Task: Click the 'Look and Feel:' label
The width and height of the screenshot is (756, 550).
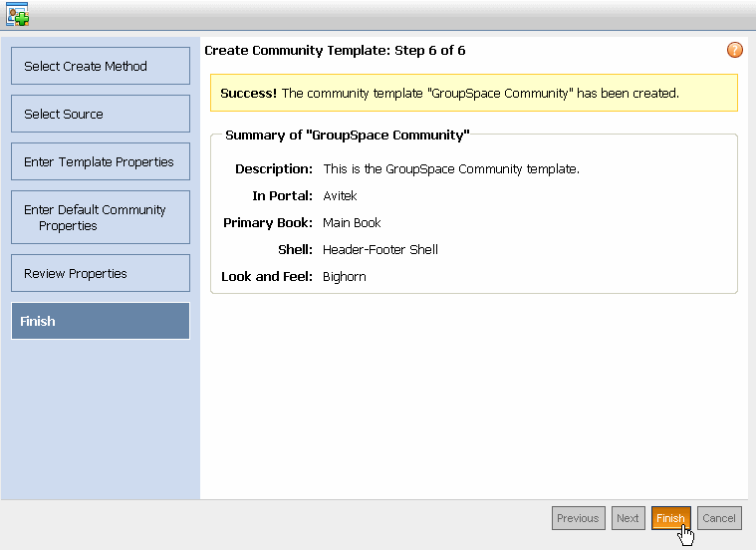Action: 267,277
